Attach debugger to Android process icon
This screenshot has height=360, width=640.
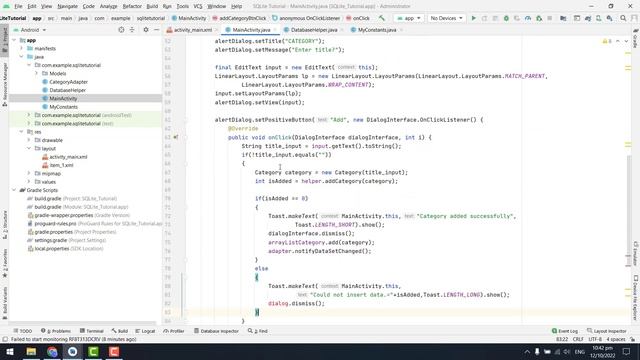[x=539, y=18]
